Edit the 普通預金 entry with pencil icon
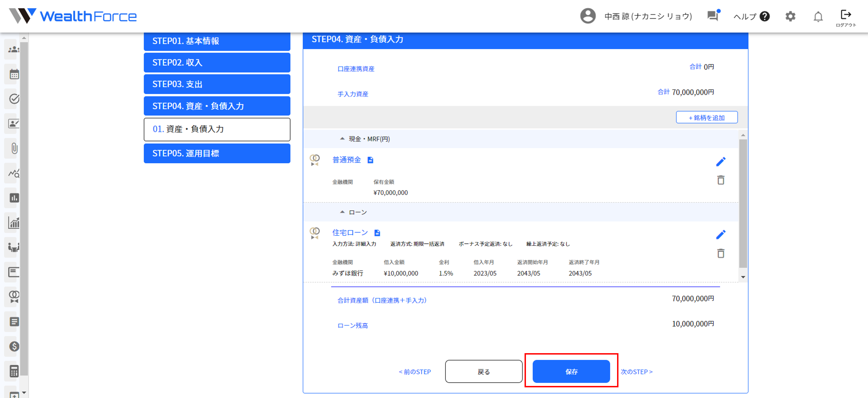868x398 pixels. coord(720,162)
